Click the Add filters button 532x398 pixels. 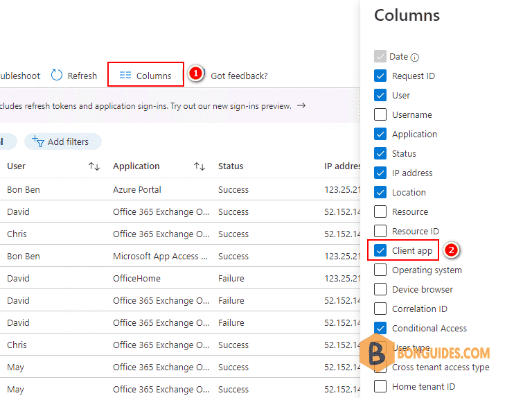point(63,141)
